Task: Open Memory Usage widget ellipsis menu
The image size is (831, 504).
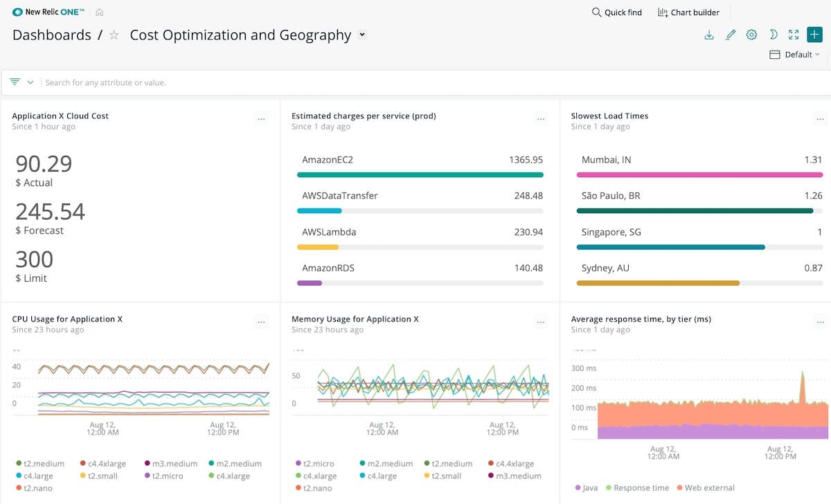Action: 541,322
